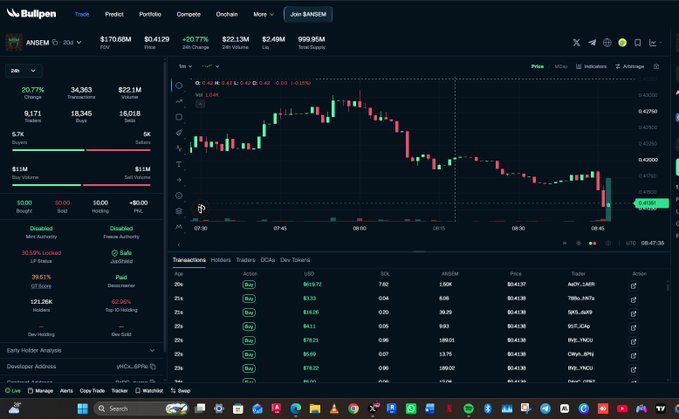The width and height of the screenshot is (679, 419).
Task: Toggle the Live status indicator
Action: click(x=13, y=390)
